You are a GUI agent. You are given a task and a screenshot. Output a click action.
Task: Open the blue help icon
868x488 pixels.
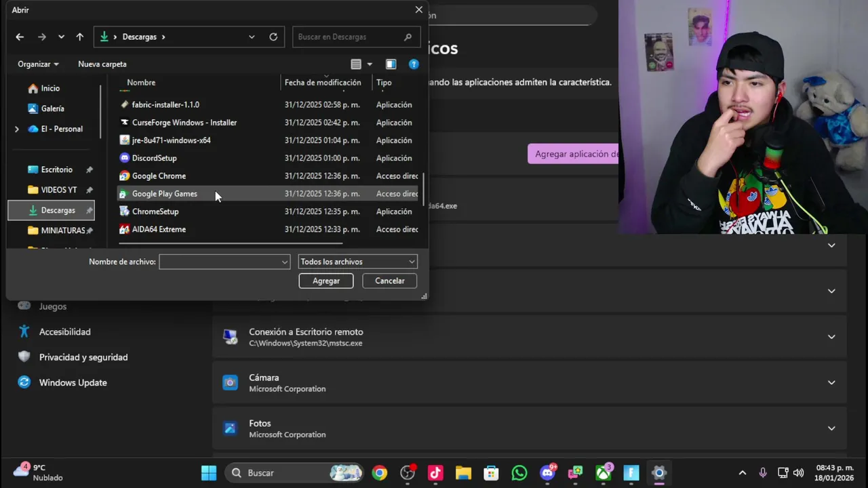(414, 64)
